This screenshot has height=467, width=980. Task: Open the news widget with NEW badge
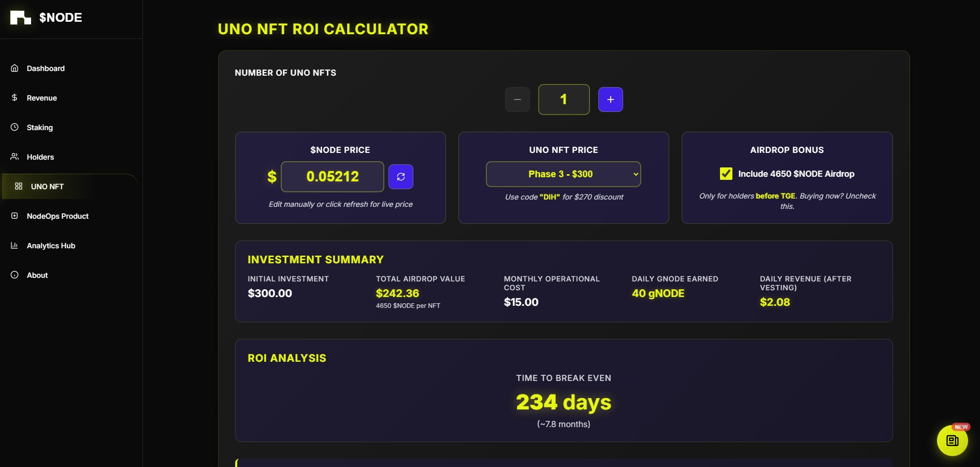coord(952,441)
